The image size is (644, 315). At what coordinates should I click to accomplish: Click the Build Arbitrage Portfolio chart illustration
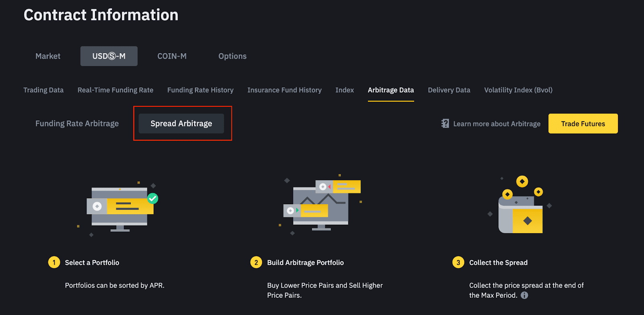tap(322, 204)
